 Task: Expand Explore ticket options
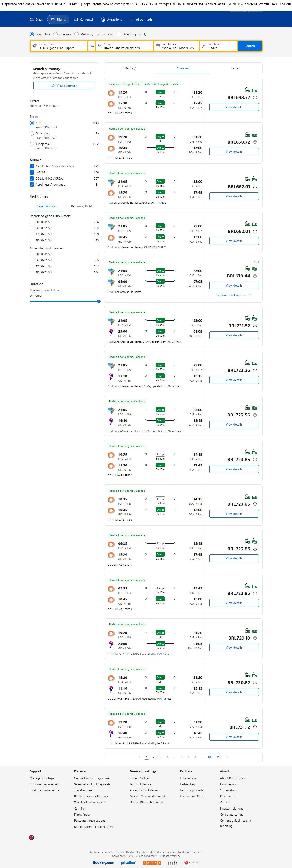coord(233,295)
